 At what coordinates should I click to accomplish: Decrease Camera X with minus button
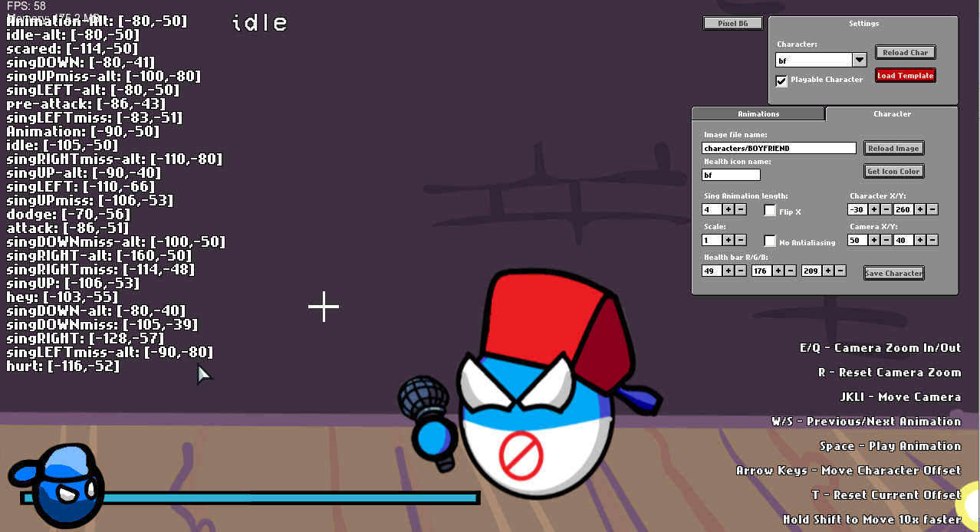(x=886, y=240)
